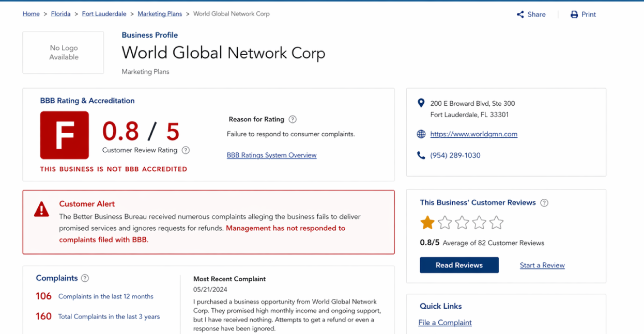Click the help icon next to Complaints

point(85,278)
